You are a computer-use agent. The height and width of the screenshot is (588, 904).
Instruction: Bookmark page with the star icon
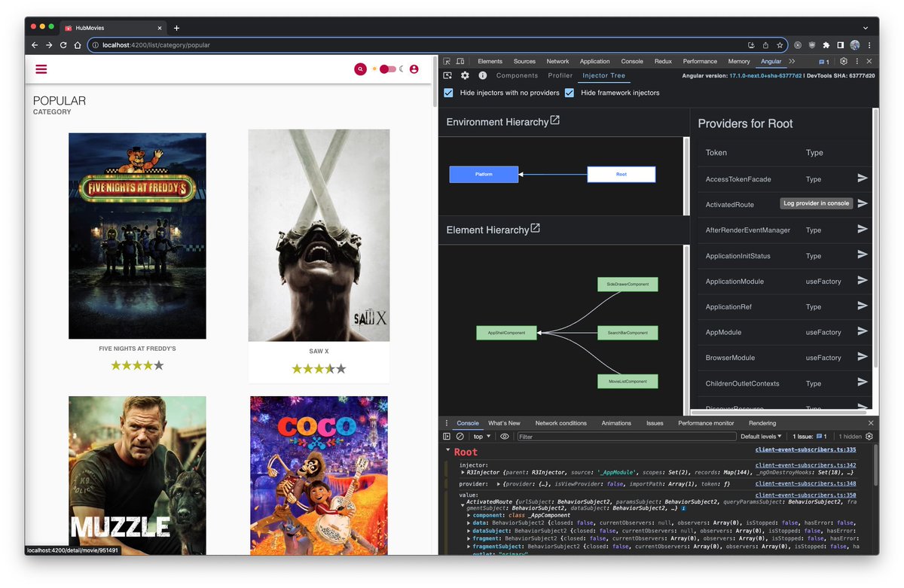coord(779,45)
